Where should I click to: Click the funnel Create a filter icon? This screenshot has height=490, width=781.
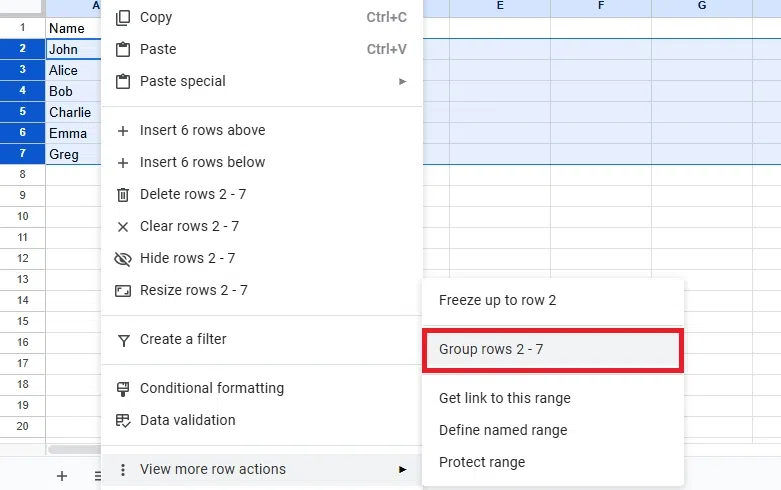pyautogui.click(x=123, y=339)
